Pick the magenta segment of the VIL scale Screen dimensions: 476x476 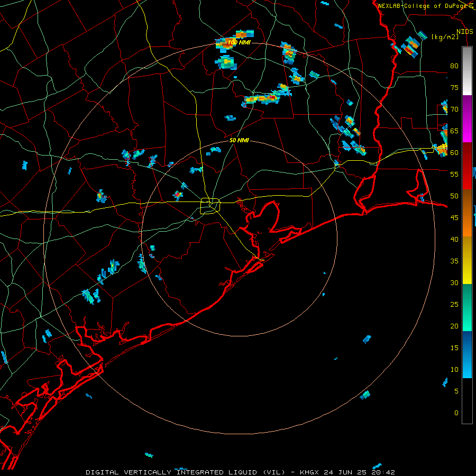click(x=467, y=118)
